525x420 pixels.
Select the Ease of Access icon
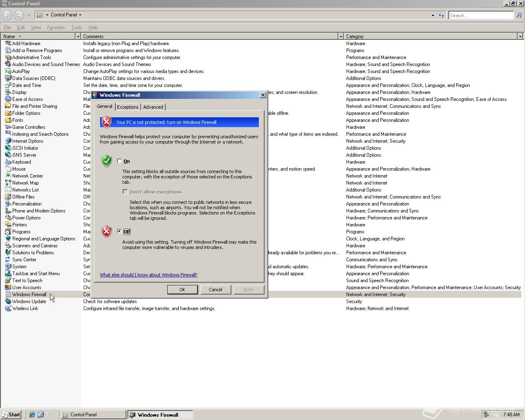(8, 99)
